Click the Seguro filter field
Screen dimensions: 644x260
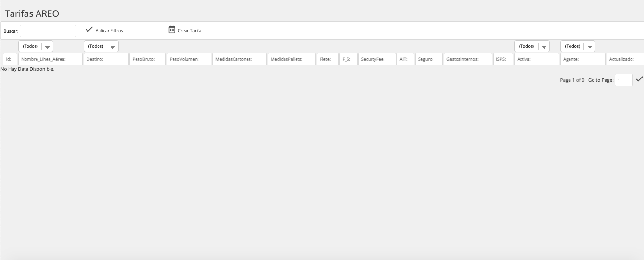(429, 59)
